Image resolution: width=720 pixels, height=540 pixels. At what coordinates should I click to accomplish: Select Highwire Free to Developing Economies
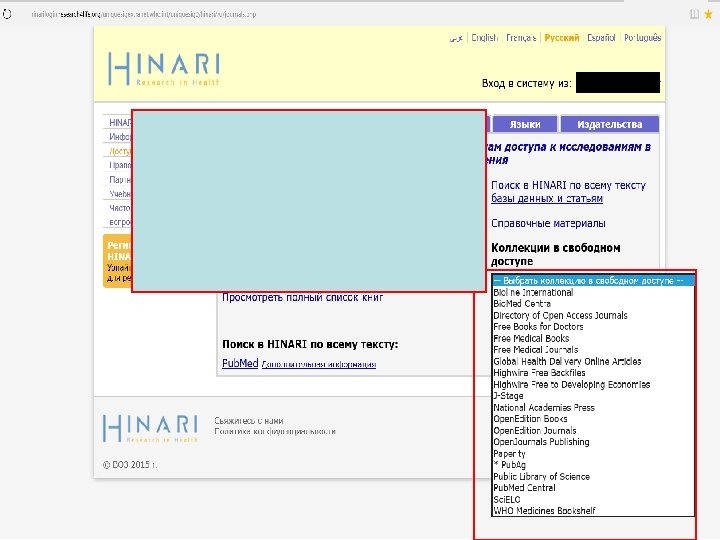click(x=593, y=384)
